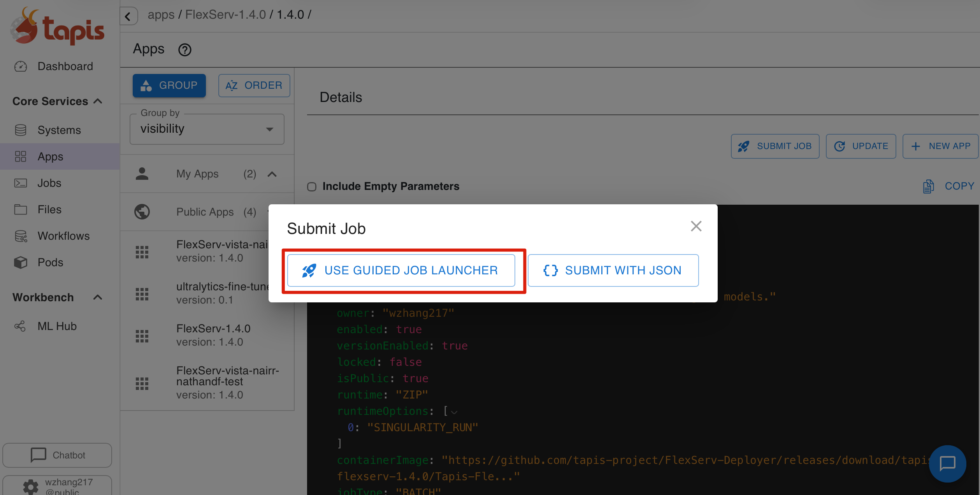The width and height of the screenshot is (980, 495).
Task: Click the ML Hub share icon
Action: coord(20,326)
